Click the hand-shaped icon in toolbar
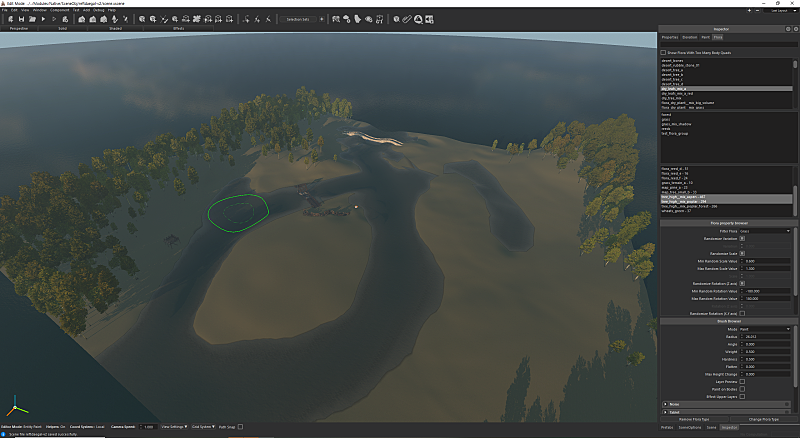 point(358,19)
